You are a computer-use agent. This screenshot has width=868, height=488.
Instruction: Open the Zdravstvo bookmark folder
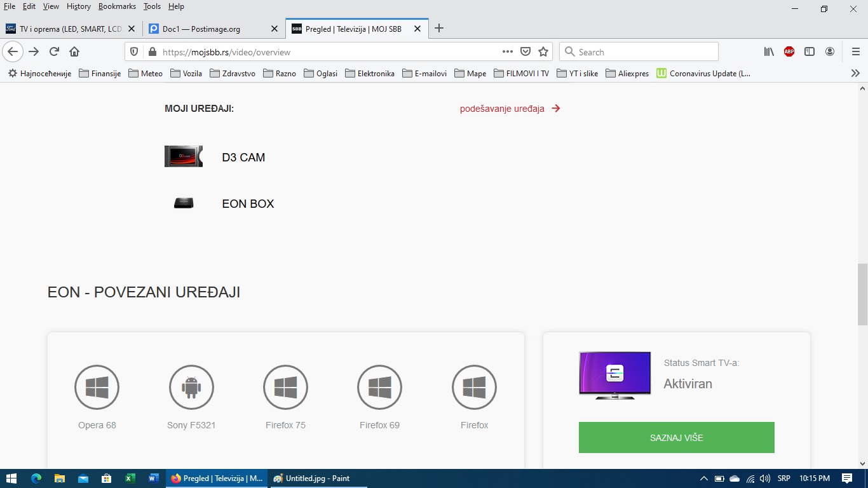point(233,73)
